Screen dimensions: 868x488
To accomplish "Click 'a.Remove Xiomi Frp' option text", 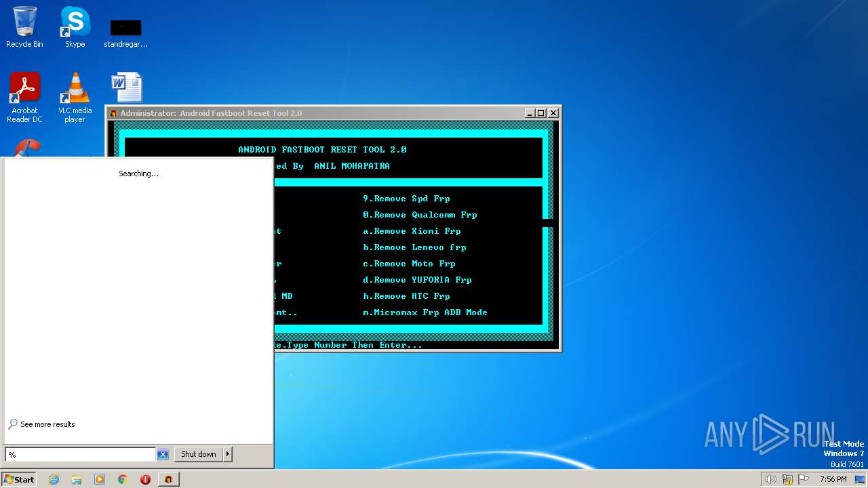I will click(412, 231).
